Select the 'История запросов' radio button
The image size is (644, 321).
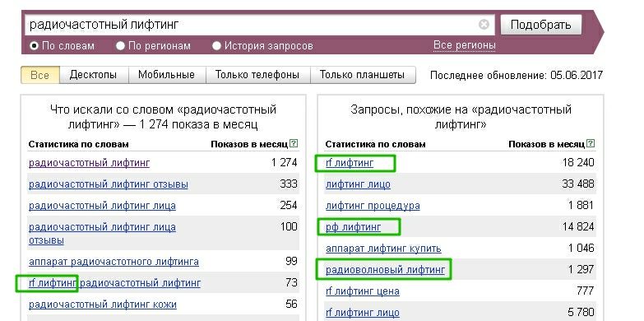pyautogui.click(x=216, y=45)
